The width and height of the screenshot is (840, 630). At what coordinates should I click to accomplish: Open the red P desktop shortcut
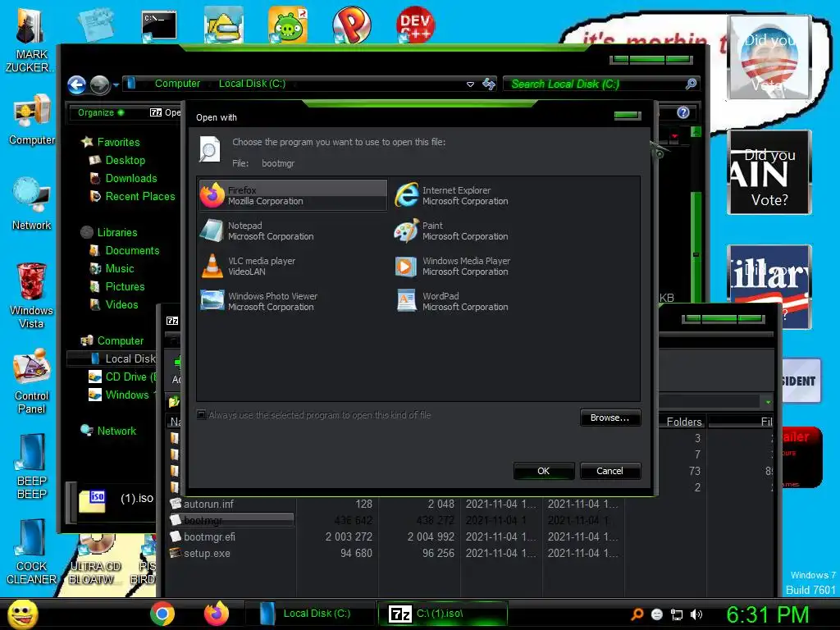point(351,25)
